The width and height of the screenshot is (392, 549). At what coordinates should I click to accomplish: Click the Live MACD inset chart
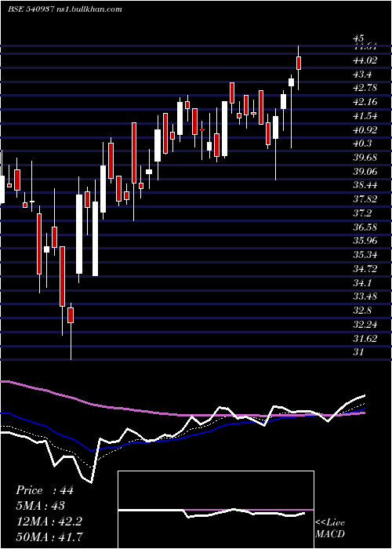point(216,510)
